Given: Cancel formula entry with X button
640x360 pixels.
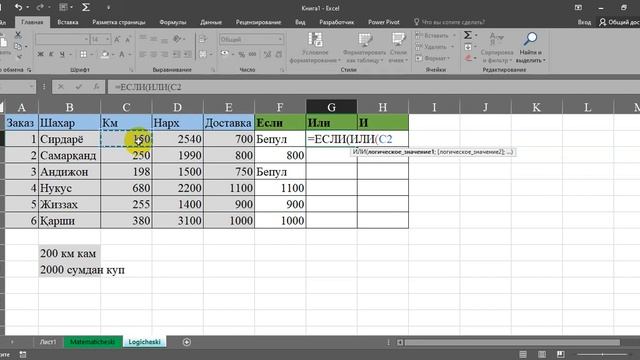Looking at the screenshot, I should [x=61, y=87].
